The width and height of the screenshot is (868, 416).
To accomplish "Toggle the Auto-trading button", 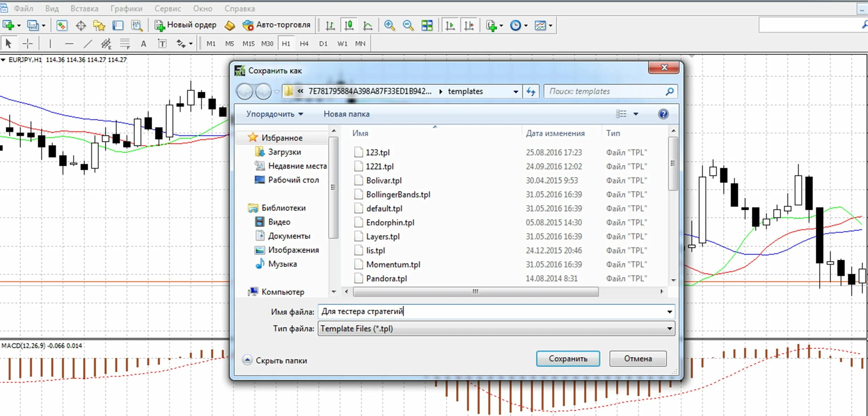I will click(276, 25).
